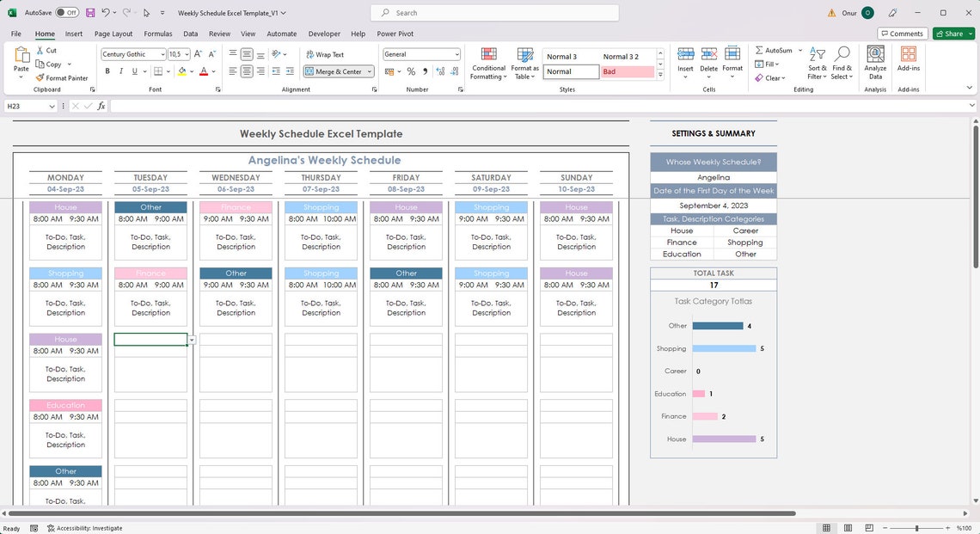Launch Analyze Data
The width and height of the screenshot is (980, 534).
pyautogui.click(x=874, y=64)
